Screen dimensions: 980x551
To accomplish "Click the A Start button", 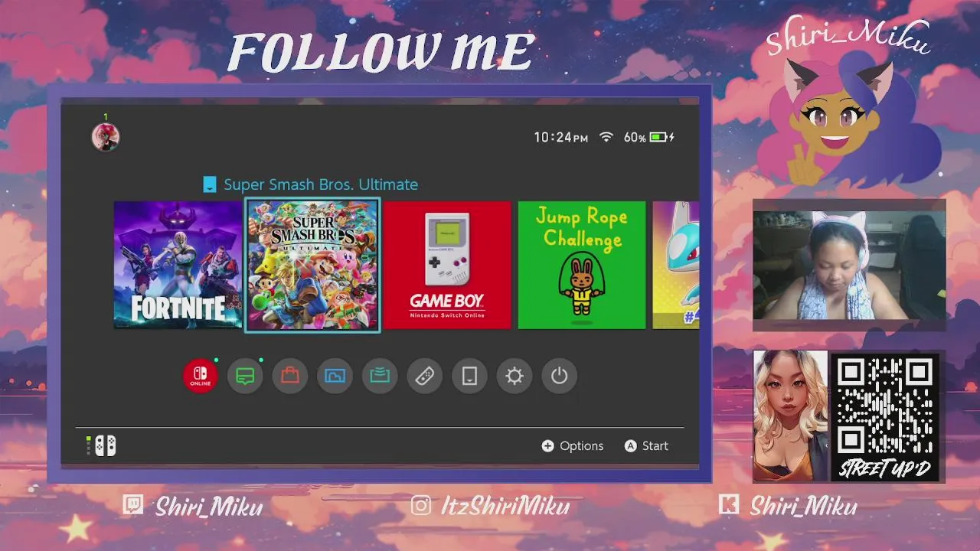I will tap(646, 446).
